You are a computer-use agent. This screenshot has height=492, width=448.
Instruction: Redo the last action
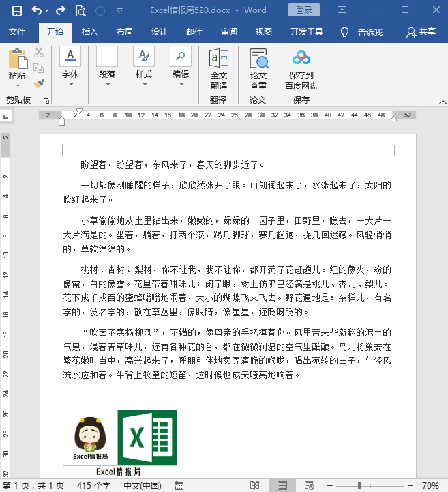60,11
